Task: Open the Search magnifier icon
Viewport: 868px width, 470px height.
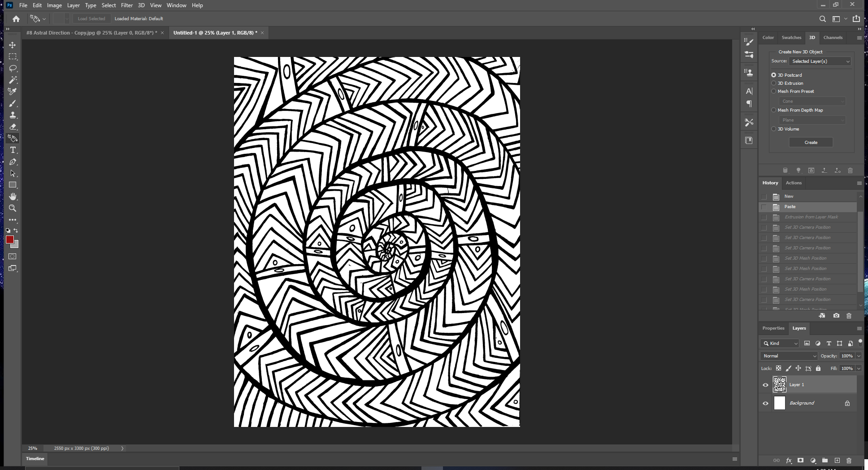Action: coord(823,19)
